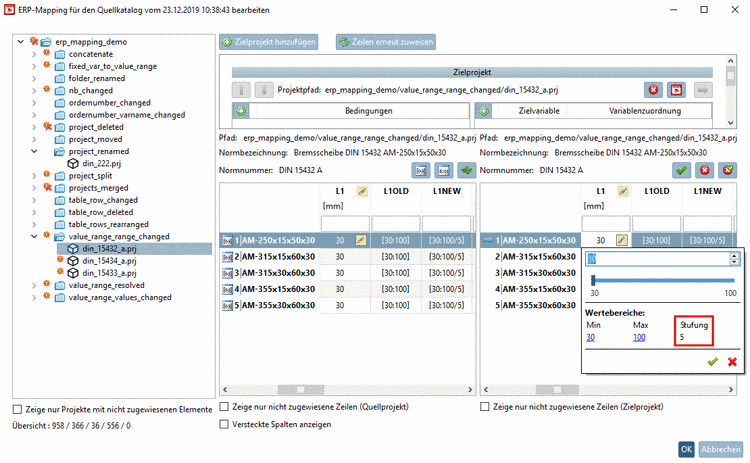Screen dimensions: 750x463
Task: Click Min value link 30
Action: 591,338
